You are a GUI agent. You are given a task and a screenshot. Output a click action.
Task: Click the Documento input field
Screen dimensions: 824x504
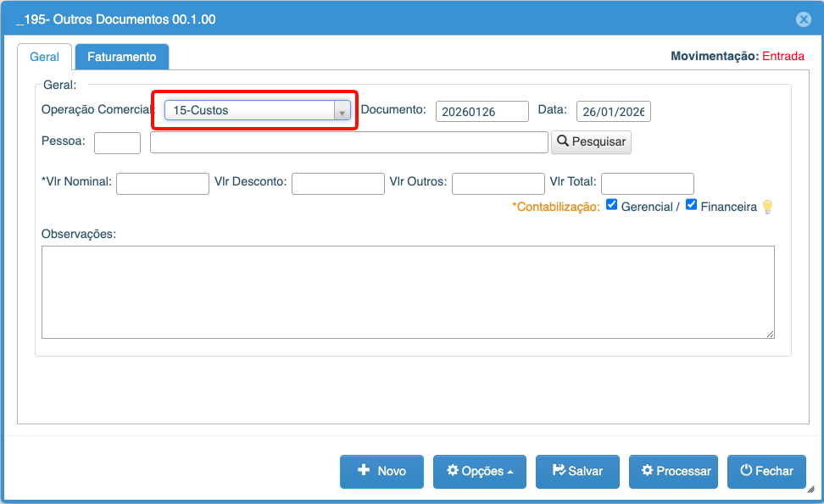[x=482, y=111]
